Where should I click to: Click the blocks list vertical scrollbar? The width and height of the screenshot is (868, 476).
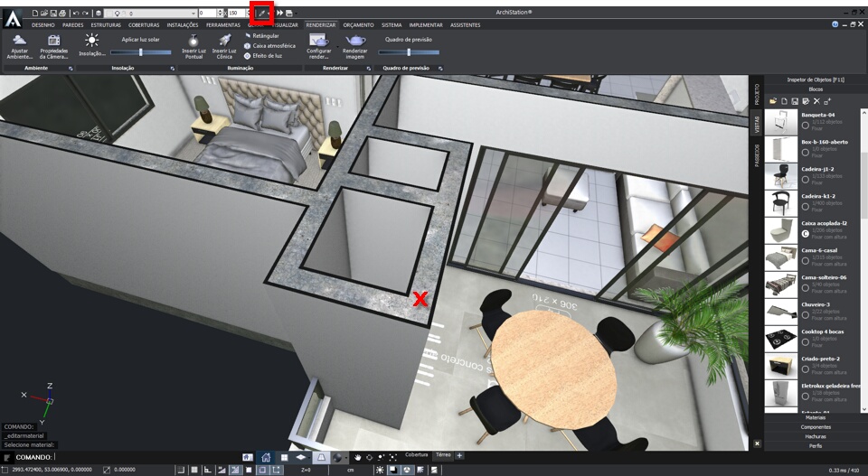[x=864, y=260]
